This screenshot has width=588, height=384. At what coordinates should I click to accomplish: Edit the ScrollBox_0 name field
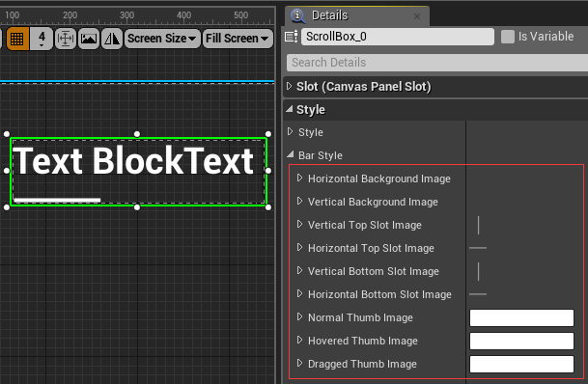[398, 37]
